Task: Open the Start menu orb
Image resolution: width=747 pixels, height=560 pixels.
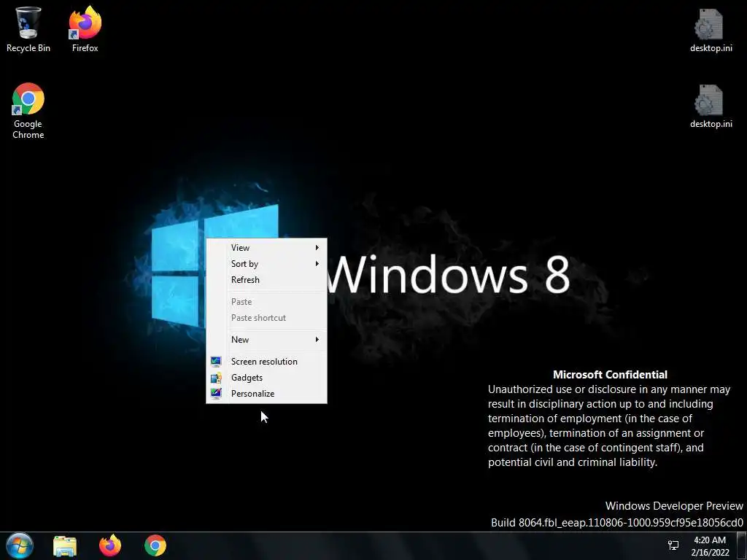Action: pyautogui.click(x=20, y=545)
